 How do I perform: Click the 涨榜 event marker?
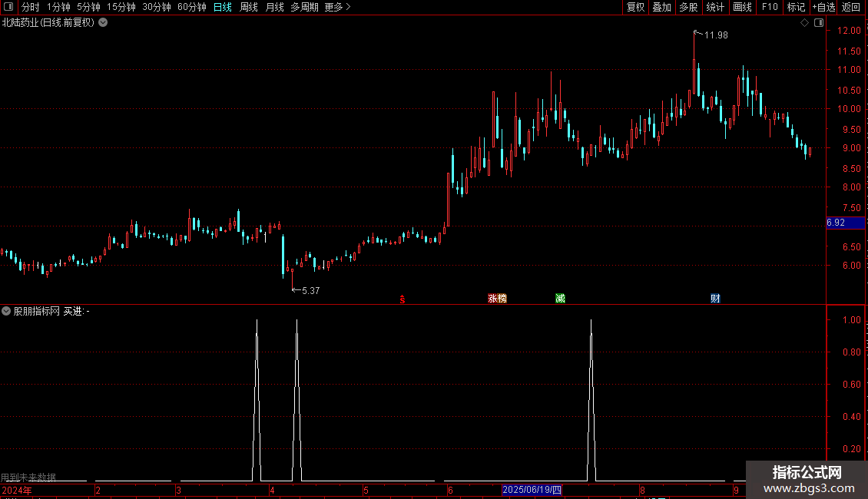497,299
